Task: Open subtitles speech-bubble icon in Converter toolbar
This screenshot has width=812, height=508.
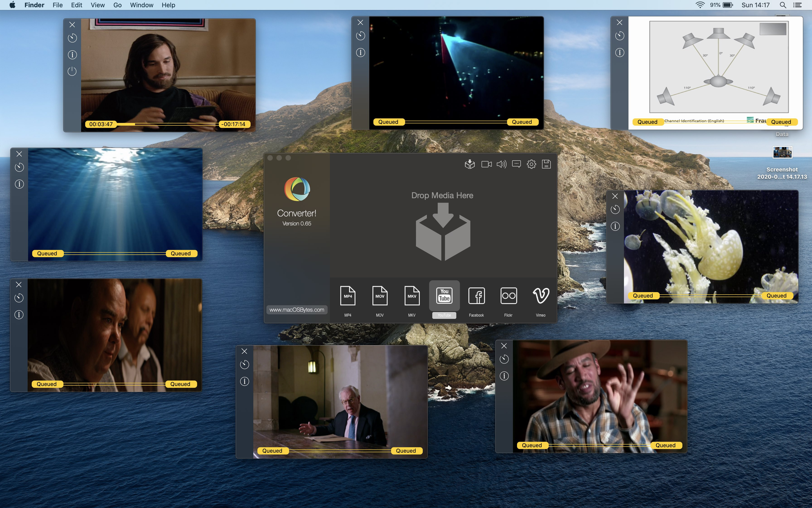Action: point(516,164)
